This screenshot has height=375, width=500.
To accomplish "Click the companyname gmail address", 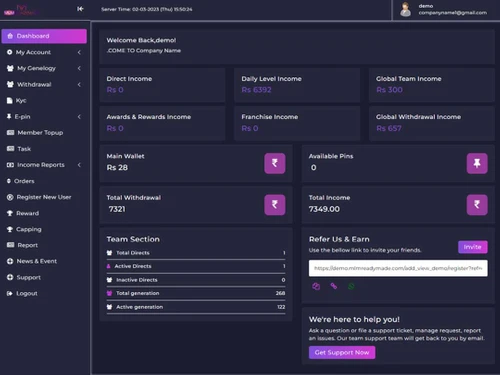I will click(453, 13).
